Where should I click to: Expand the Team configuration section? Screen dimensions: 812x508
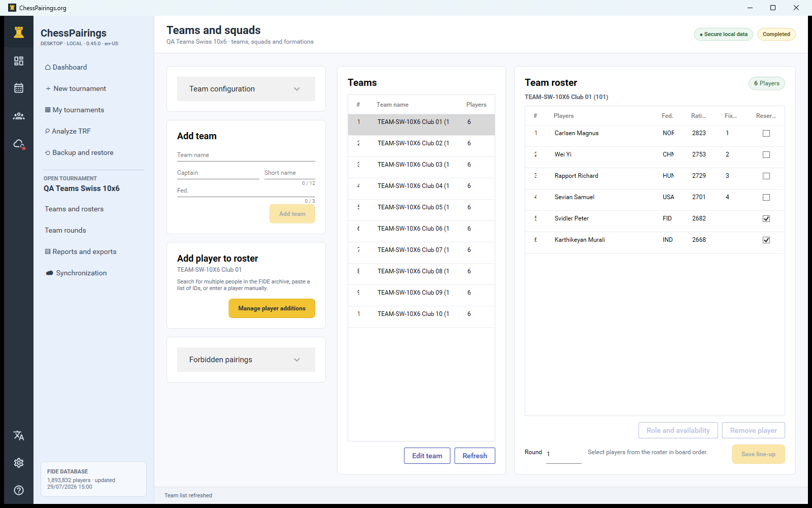click(x=246, y=89)
